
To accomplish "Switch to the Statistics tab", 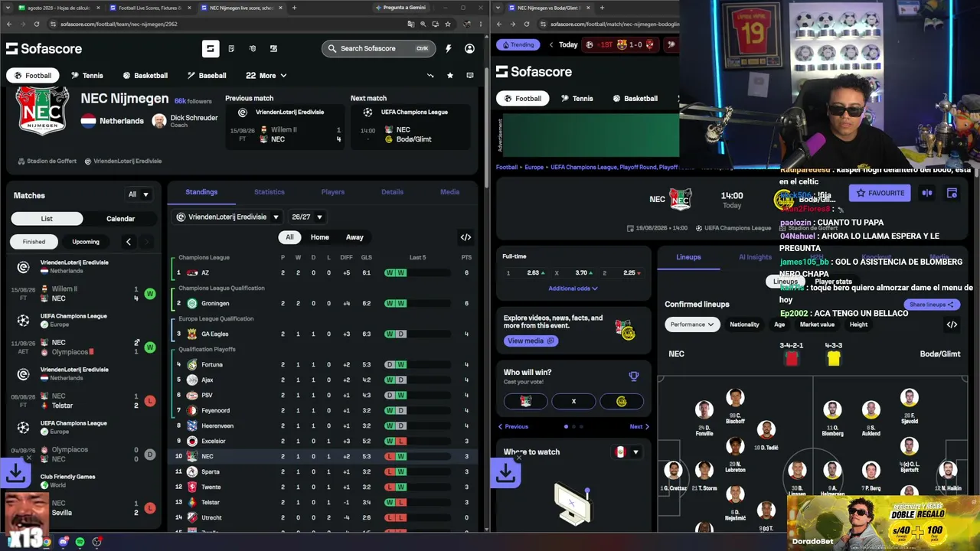I will click(x=269, y=192).
